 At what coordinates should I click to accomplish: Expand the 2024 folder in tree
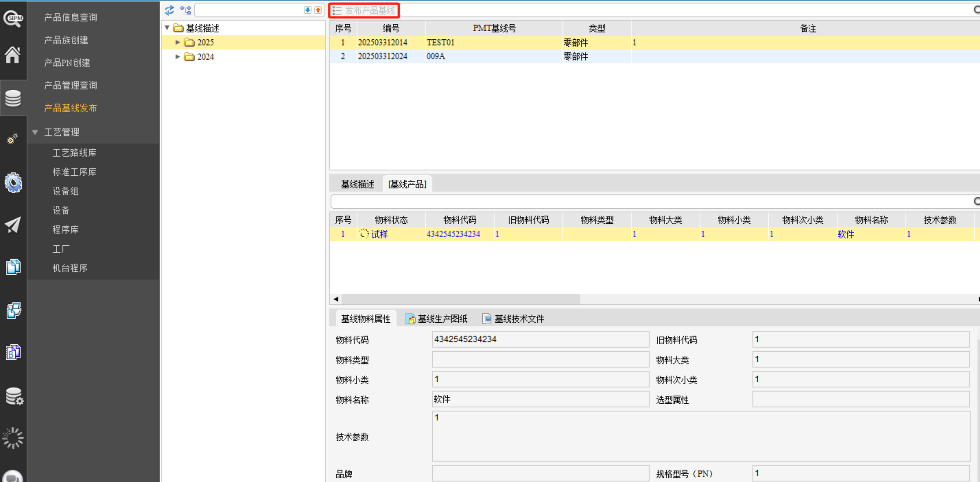pos(178,57)
